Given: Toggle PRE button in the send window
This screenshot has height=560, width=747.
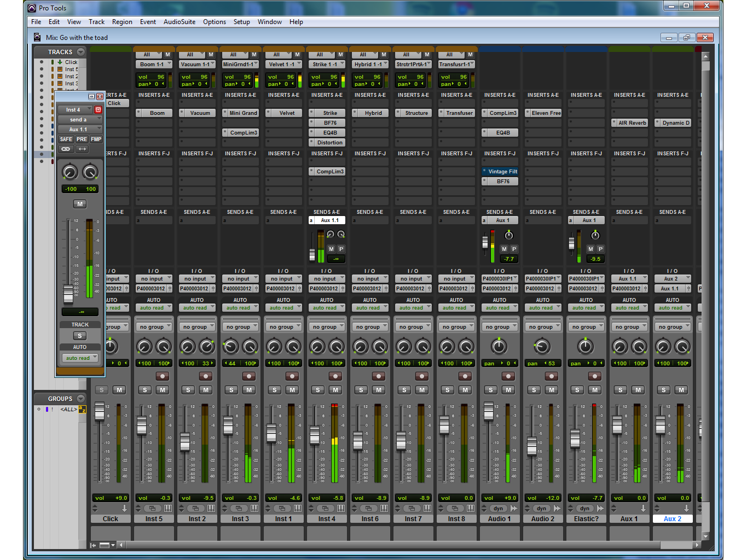Looking at the screenshot, I should [82, 139].
